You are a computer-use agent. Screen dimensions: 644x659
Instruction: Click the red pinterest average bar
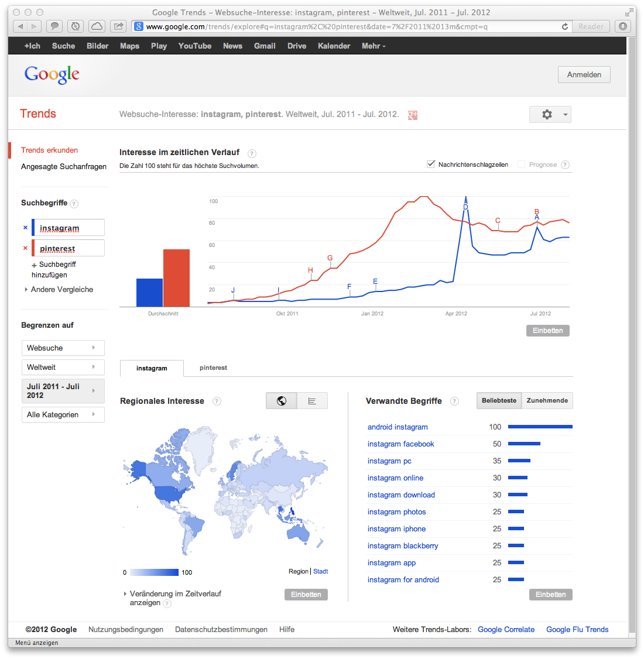(x=177, y=278)
